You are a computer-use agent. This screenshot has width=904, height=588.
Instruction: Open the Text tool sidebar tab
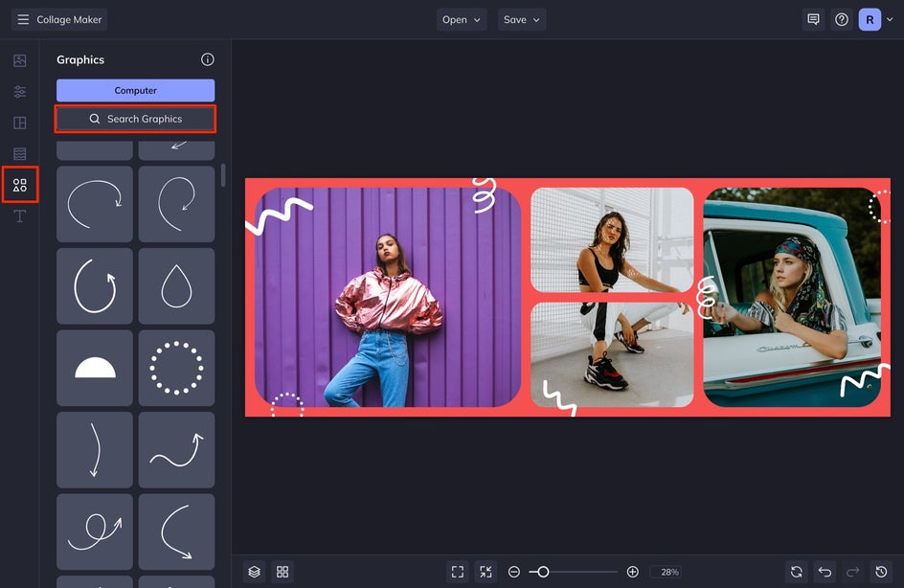(x=19, y=216)
